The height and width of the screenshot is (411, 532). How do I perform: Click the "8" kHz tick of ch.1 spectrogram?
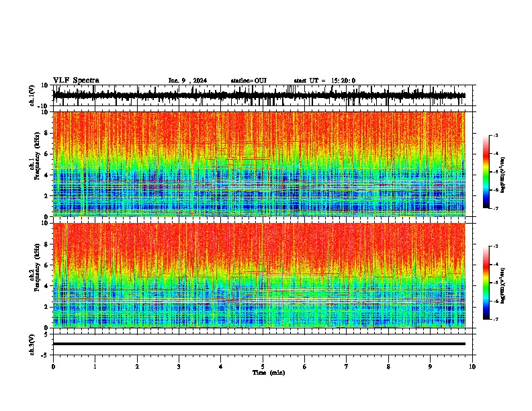click(x=47, y=133)
